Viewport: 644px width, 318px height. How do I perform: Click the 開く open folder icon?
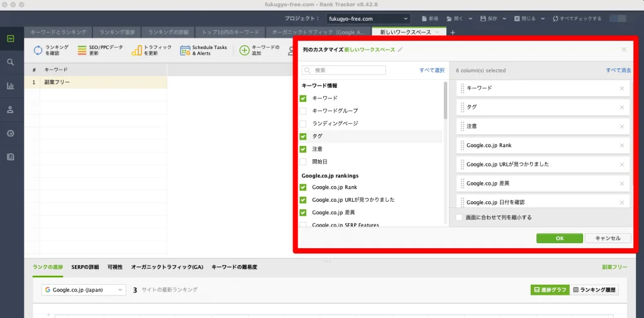click(449, 18)
